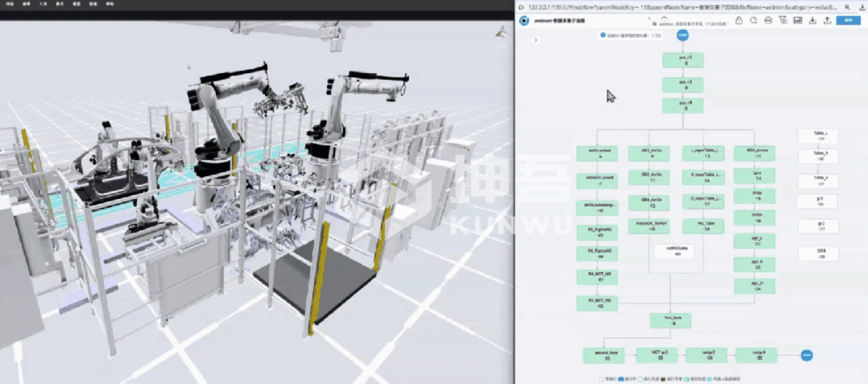Select the notgr4 node
The image size is (868, 384).
tap(756, 355)
